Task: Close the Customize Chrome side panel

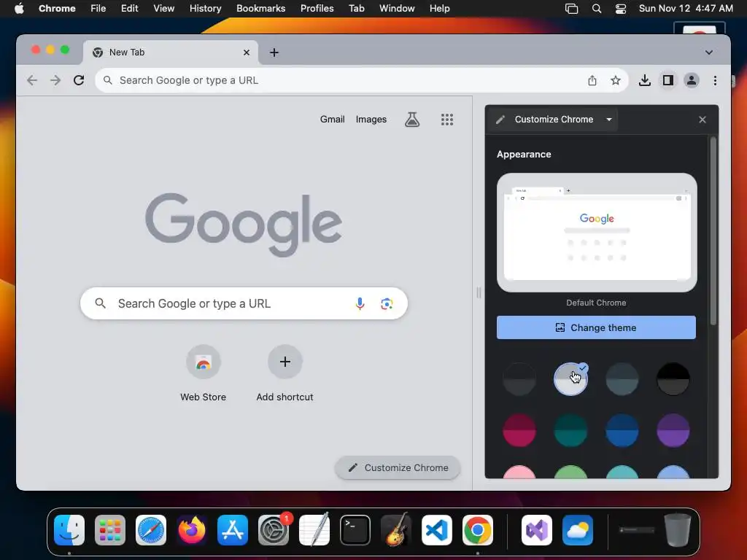Action: [703, 120]
